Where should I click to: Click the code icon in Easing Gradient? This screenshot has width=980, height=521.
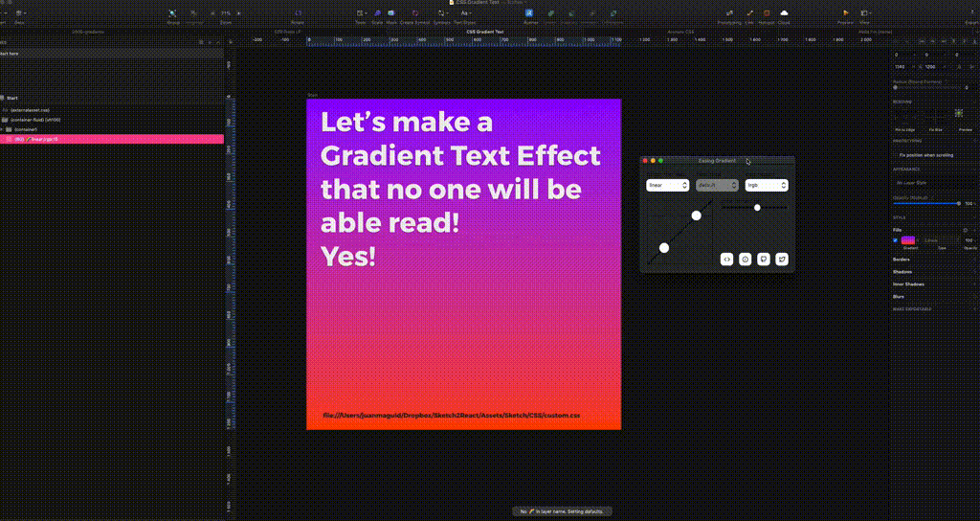727,259
